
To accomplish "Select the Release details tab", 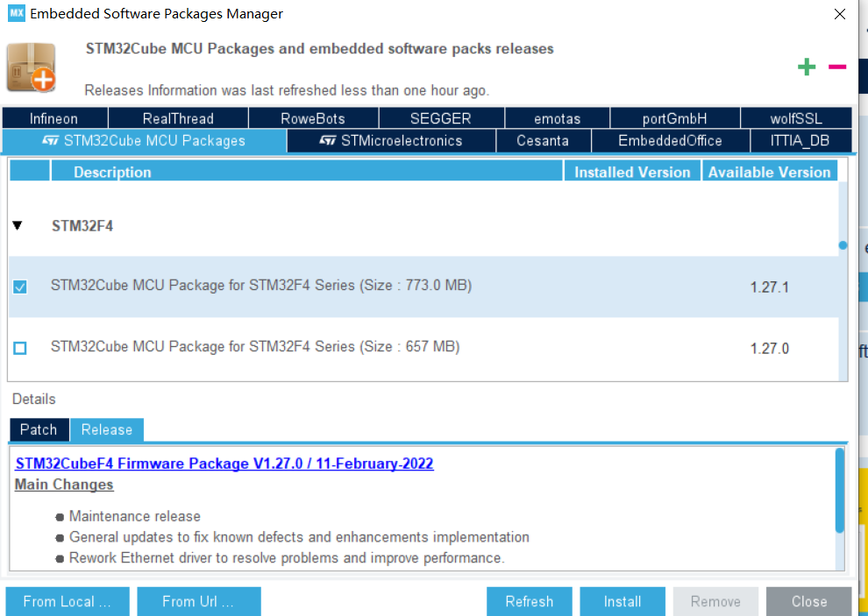I will tap(107, 429).
